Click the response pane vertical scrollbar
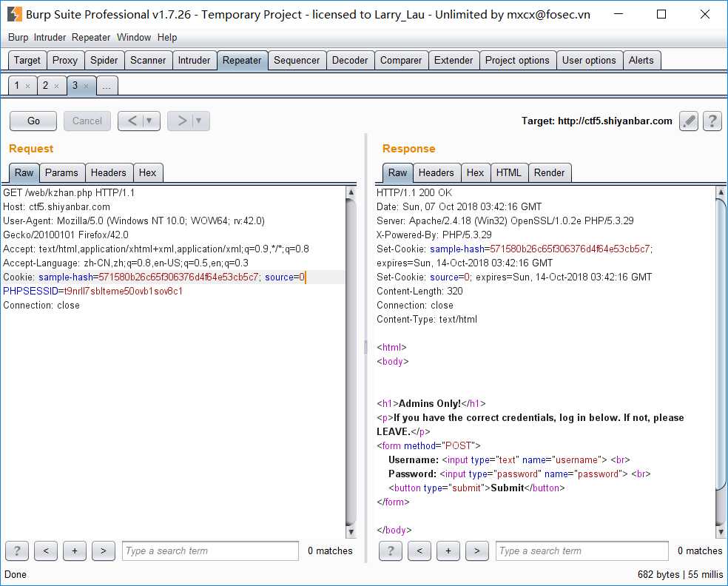The height and width of the screenshot is (586, 728). (x=721, y=343)
